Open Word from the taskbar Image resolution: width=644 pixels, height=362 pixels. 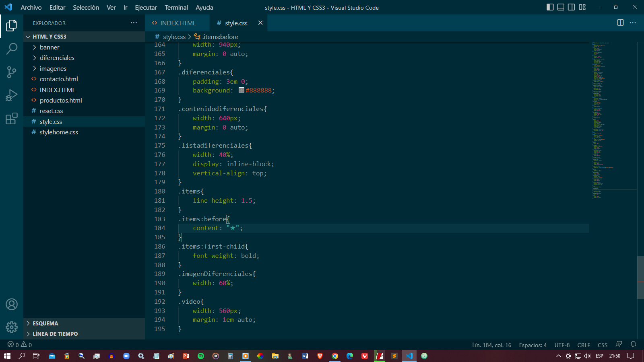(305, 356)
